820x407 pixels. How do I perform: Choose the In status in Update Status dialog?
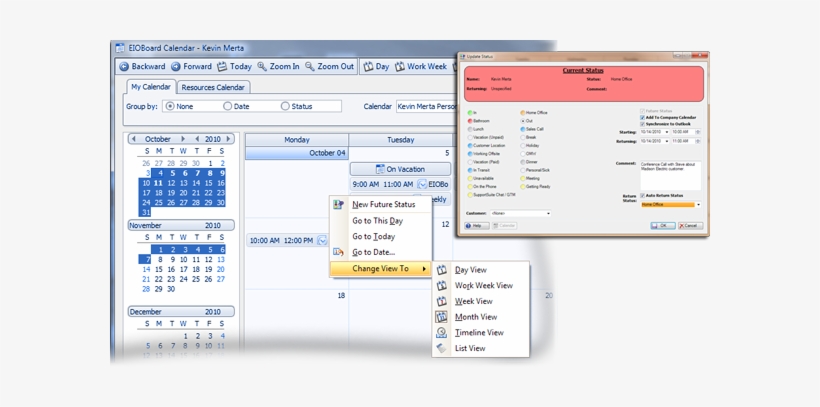(470, 112)
